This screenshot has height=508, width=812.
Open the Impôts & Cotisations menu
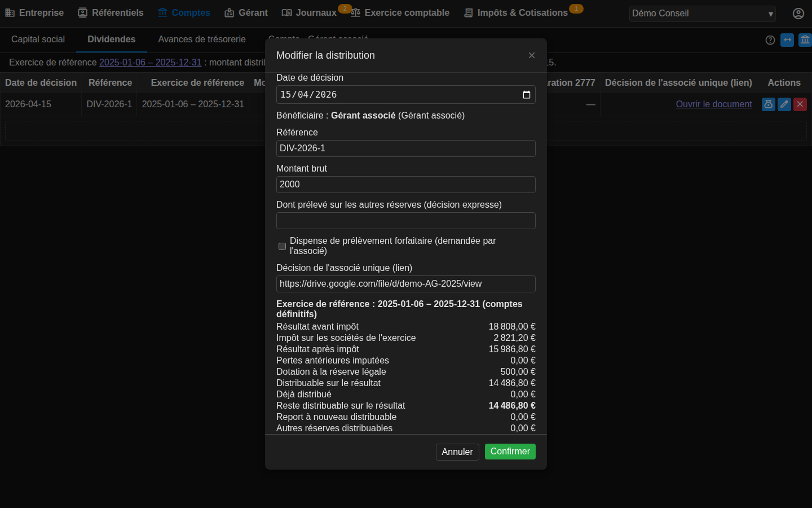coord(516,12)
